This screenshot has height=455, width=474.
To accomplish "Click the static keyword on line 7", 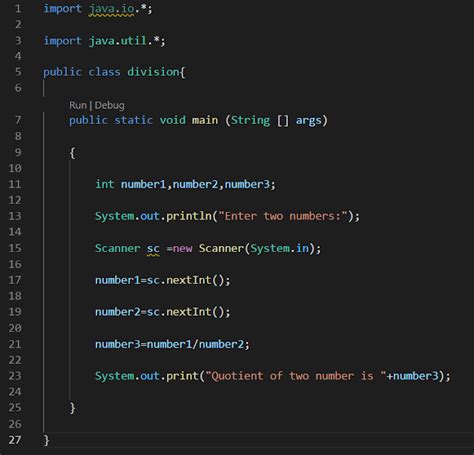I will click(x=134, y=120).
